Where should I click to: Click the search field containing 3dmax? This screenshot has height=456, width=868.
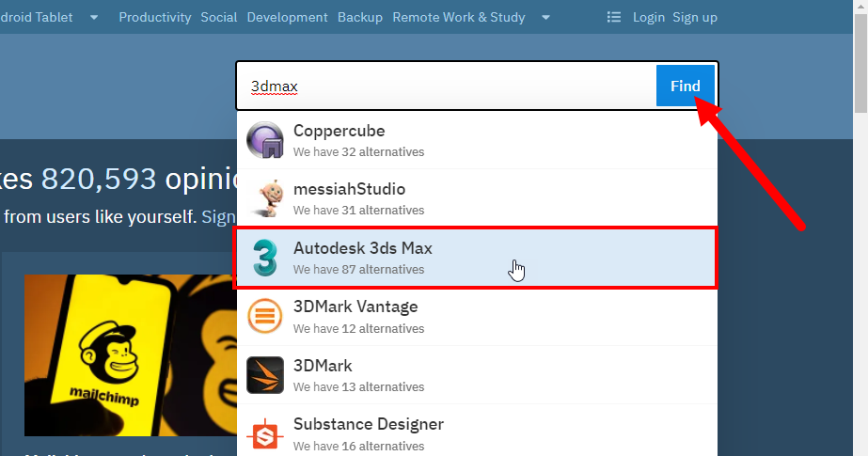click(446, 86)
